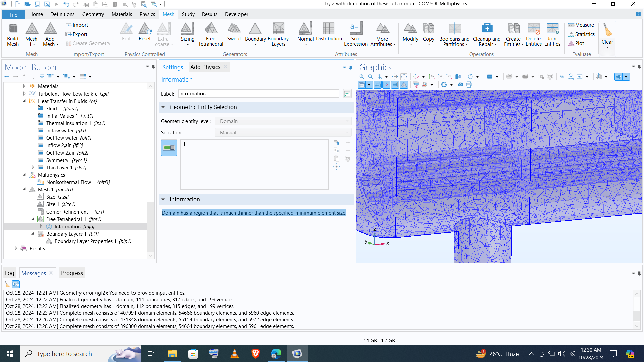Toggle the grid display button
This screenshot has width=644, height=362.
pyautogui.click(x=395, y=85)
